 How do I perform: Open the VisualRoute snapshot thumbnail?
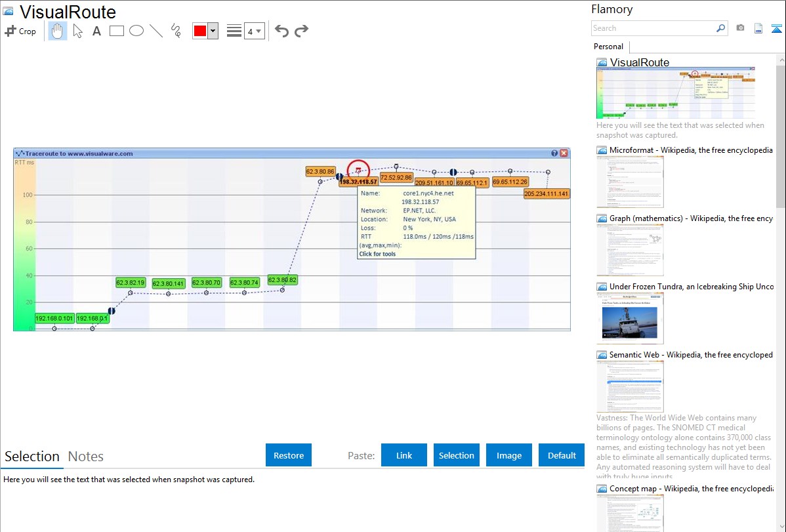point(676,93)
